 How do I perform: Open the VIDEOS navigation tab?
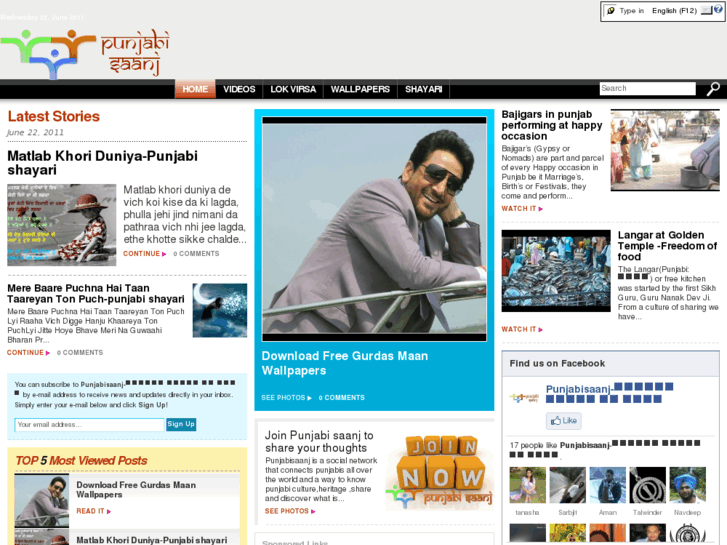coord(239,89)
